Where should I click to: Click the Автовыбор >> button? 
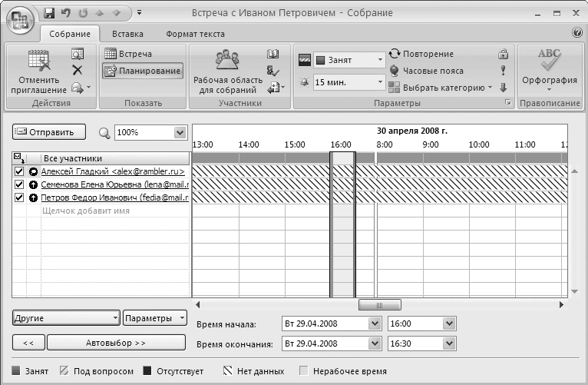[x=117, y=343]
